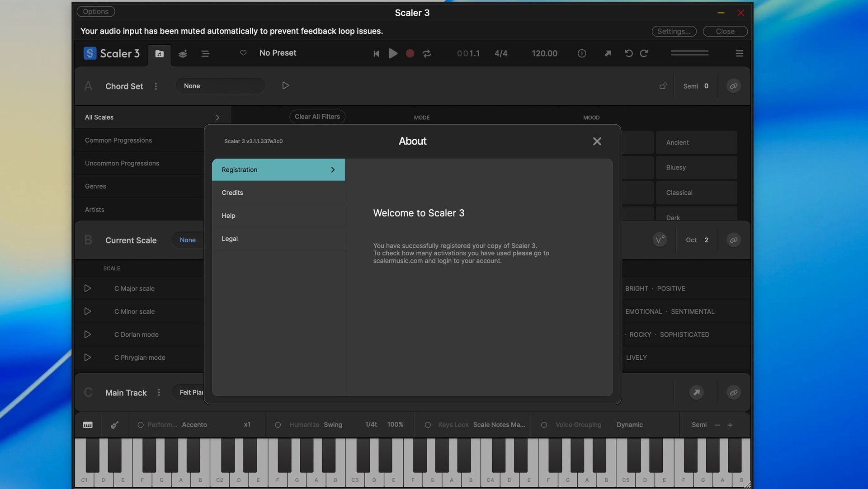Open the Main Track three-dot menu
This screenshot has height=489, width=868.
159,392
